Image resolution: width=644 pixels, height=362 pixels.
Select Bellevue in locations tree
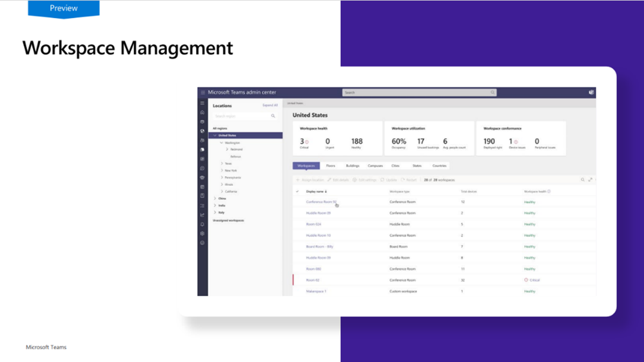(x=236, y=157)
